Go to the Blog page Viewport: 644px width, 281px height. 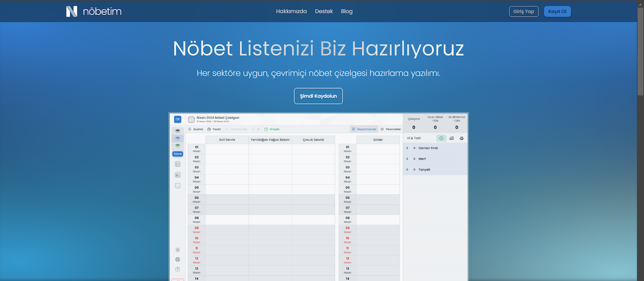(347, 11)
